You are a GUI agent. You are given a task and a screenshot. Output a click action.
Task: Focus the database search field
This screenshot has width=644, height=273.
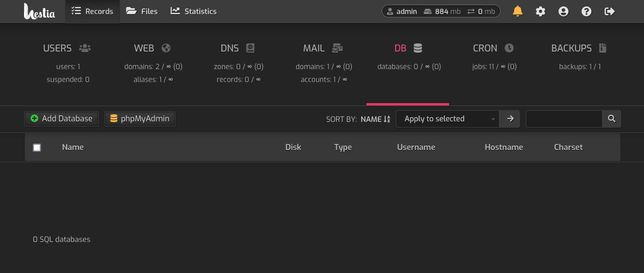coord(564,119)
